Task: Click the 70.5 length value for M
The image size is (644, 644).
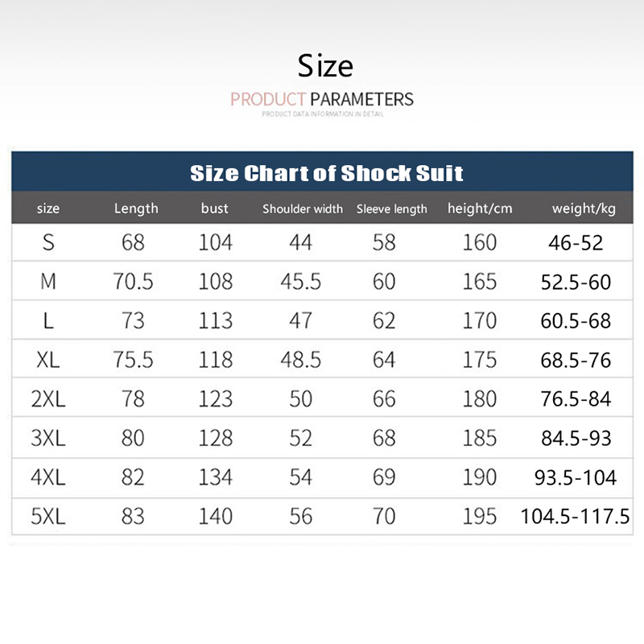Action: point(133,281)
